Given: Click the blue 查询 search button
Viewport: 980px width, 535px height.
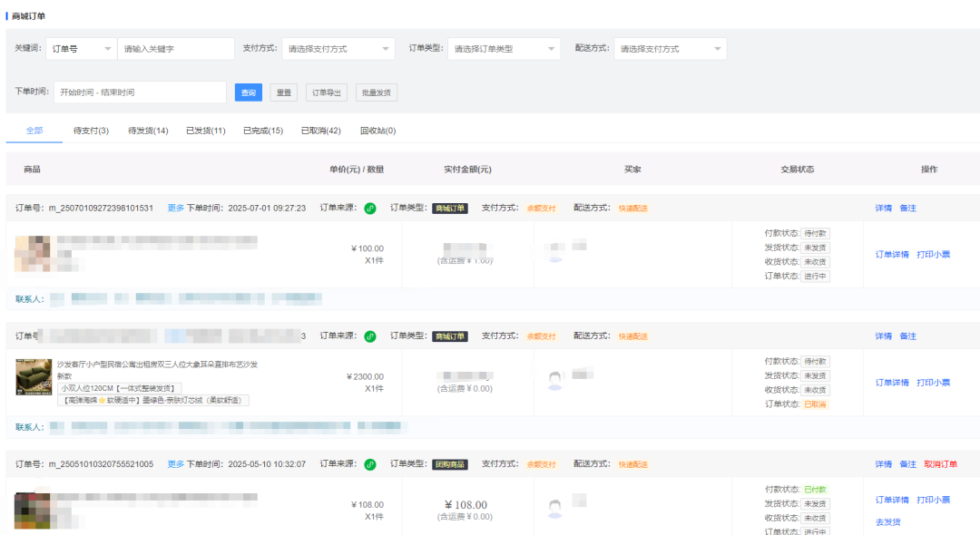Looking at the screenshot, I should pos(247,92).
